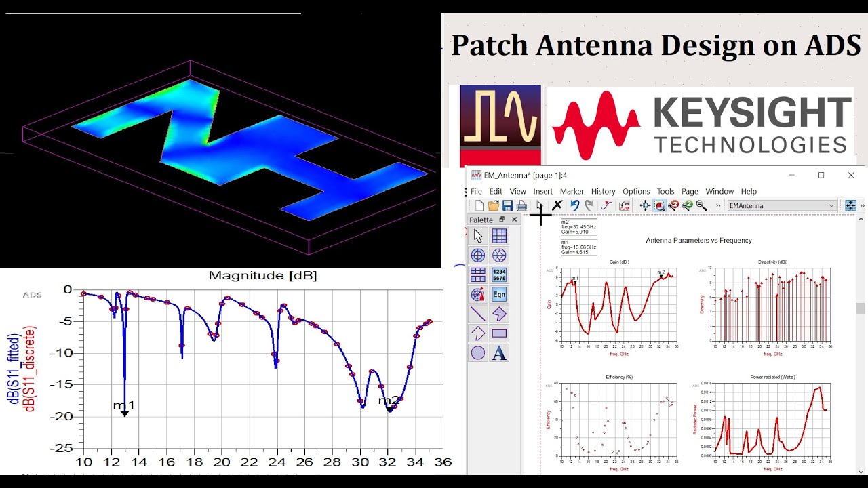Insert a Stacked plot from Palette

[478, 274]
